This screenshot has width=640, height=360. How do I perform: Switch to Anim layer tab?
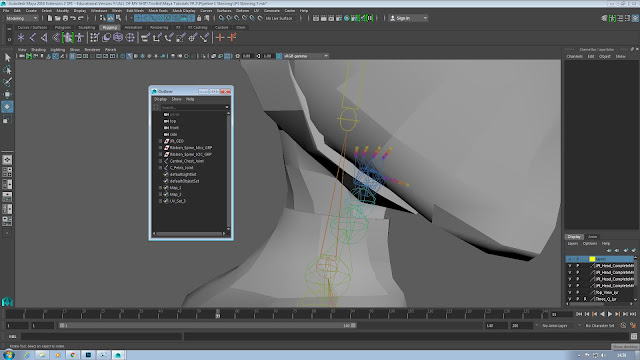[592, 237]
